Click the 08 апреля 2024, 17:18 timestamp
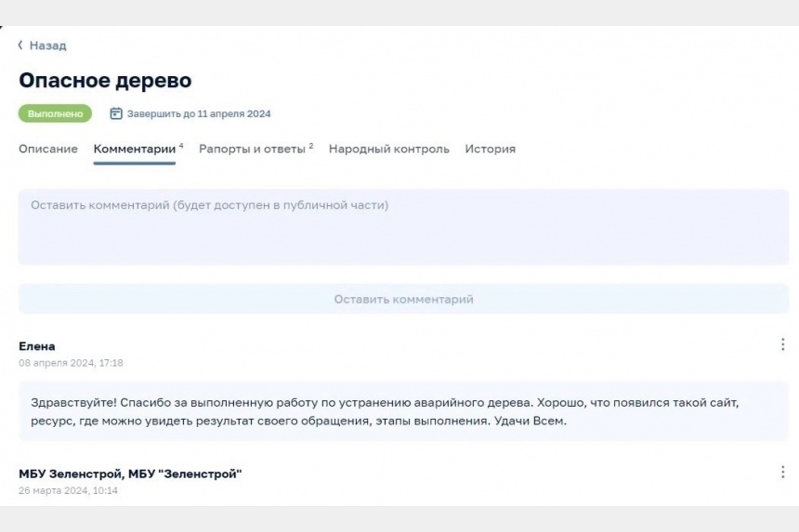Viewport: 799px width, 532px height. coord(71,363)
